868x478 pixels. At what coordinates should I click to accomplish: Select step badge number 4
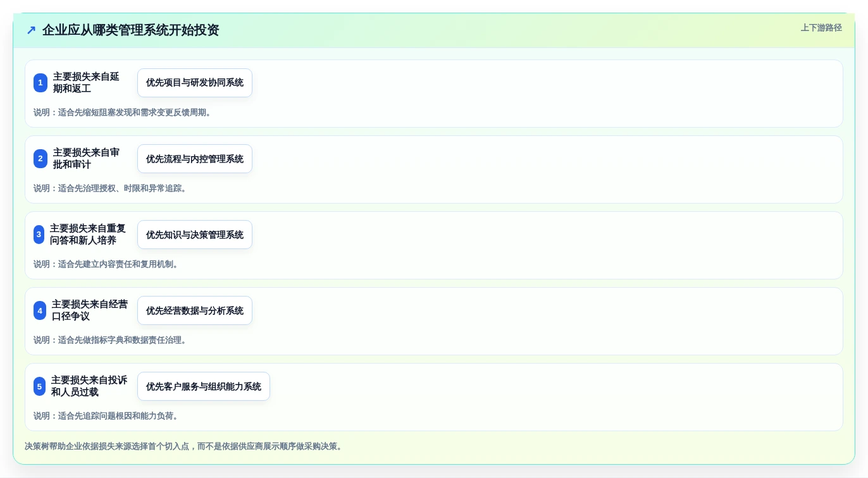(x=40, y=310)
